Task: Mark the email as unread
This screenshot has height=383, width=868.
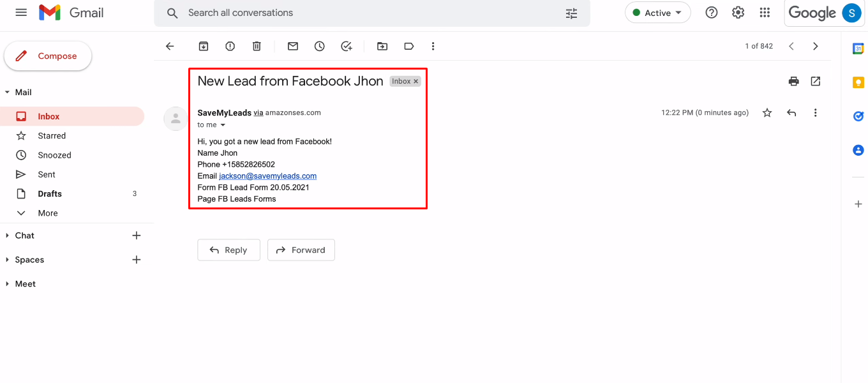Action: click(x=293, y=46)
